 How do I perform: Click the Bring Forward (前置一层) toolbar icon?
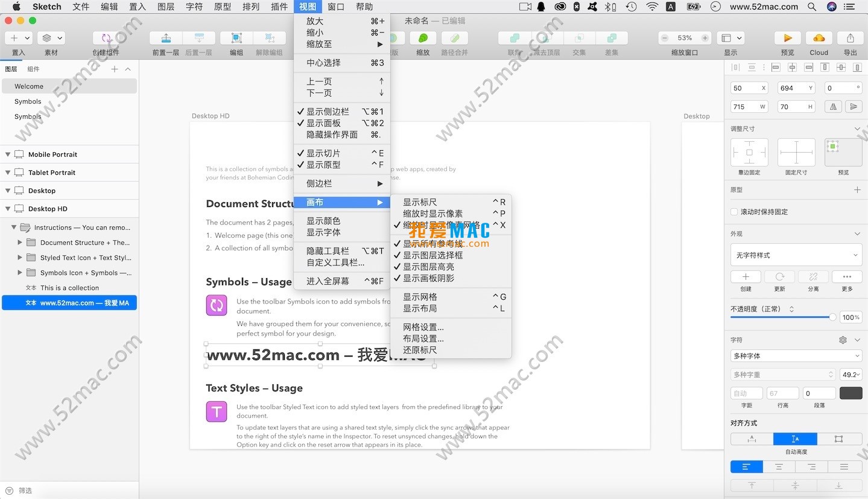166,38
